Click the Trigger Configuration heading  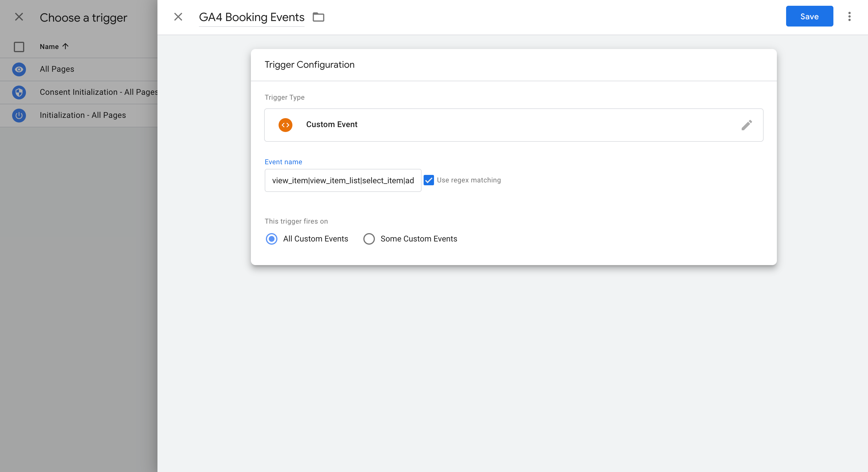[x=309, y=65]
